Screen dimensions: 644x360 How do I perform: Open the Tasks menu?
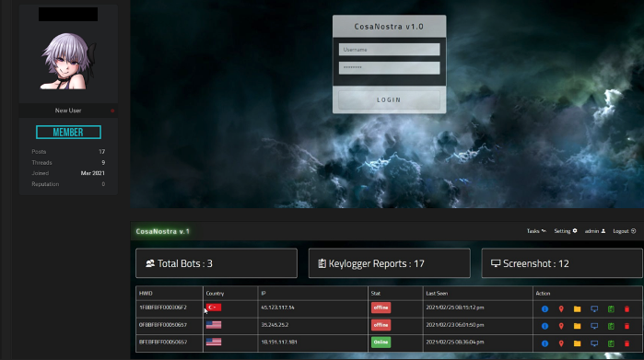coord(536,231)
